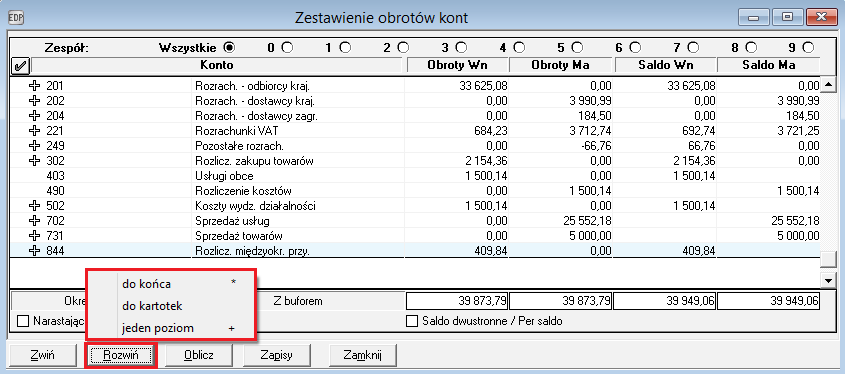Viewport: 845px width, 374px height.
Task: Expand account 731 plus sign
Action: point(35,236)
